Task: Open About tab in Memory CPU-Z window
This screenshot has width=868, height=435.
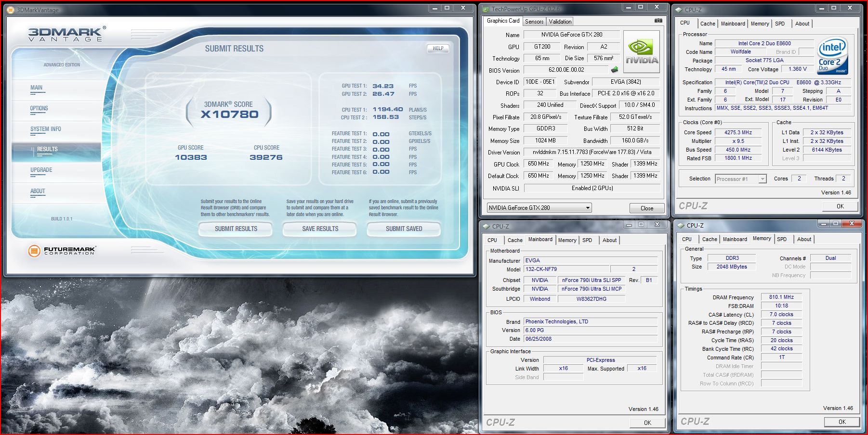Action: (x=804, y=239)
